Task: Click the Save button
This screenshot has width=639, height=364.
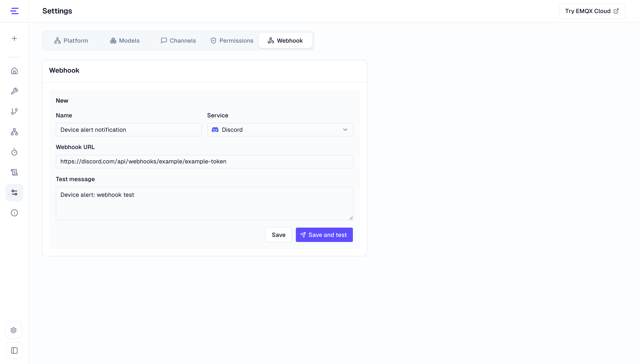Action: click(x=279, y=235)
